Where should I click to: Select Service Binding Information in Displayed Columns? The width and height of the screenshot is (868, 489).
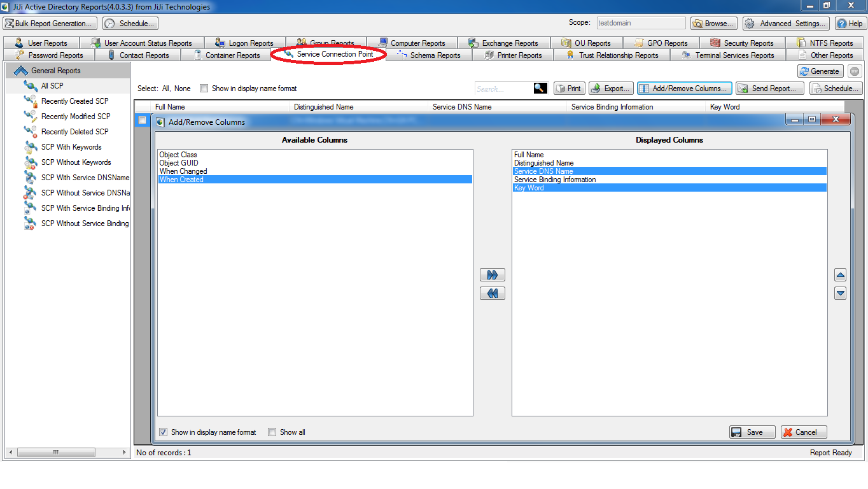669,180
